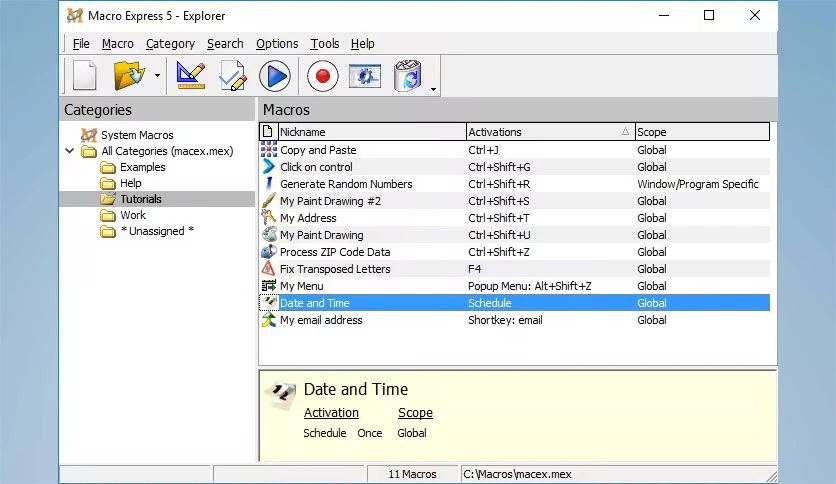836x484 pixels.
Task: Click the Process ZIP Code Data icon
Action: click(x=269, y=252)
